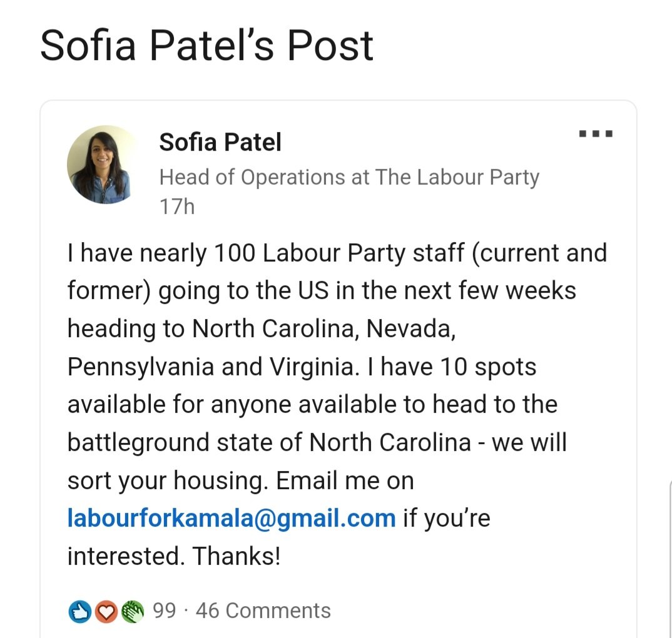Screen dimensions: 672x638
Task: Click the blue thumbs-up Like reaction icon
Action: coord(79,611)
